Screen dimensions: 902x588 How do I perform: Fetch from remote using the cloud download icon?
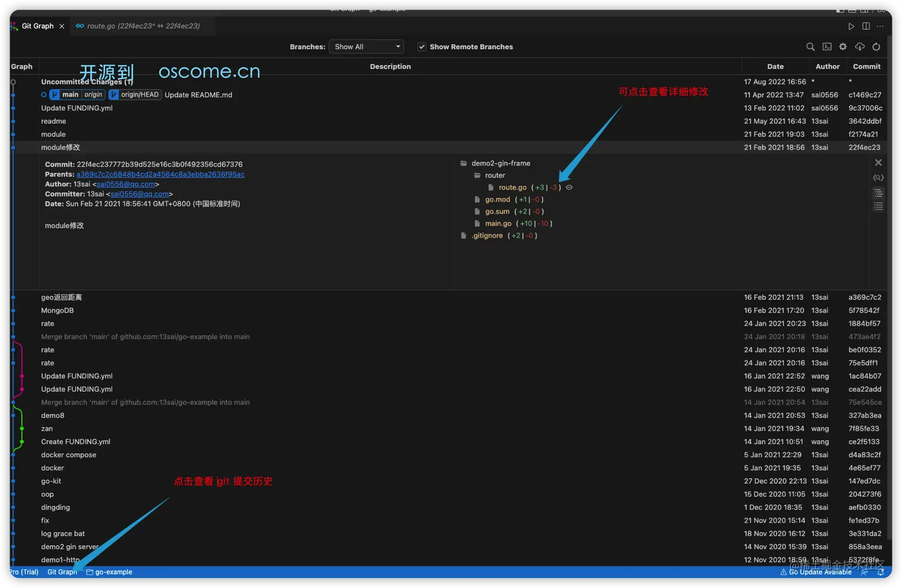click(x=859, y=47)
